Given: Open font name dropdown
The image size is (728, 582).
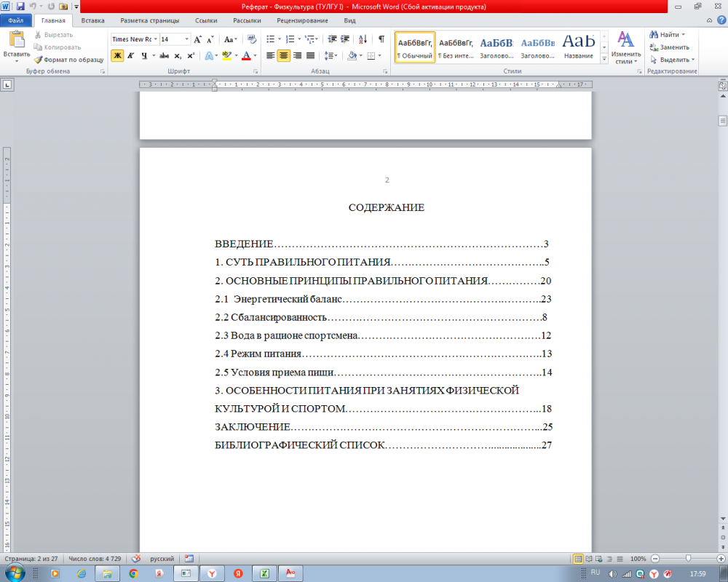Looking at the screenshot, I should 156,39.
